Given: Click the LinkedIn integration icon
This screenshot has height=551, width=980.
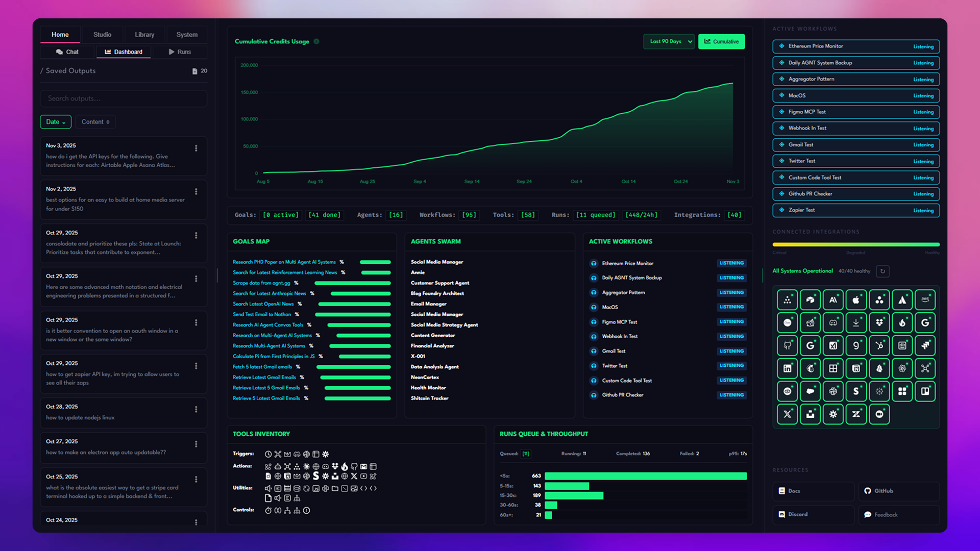Looking at the screenshot, I should click(787, 368).
